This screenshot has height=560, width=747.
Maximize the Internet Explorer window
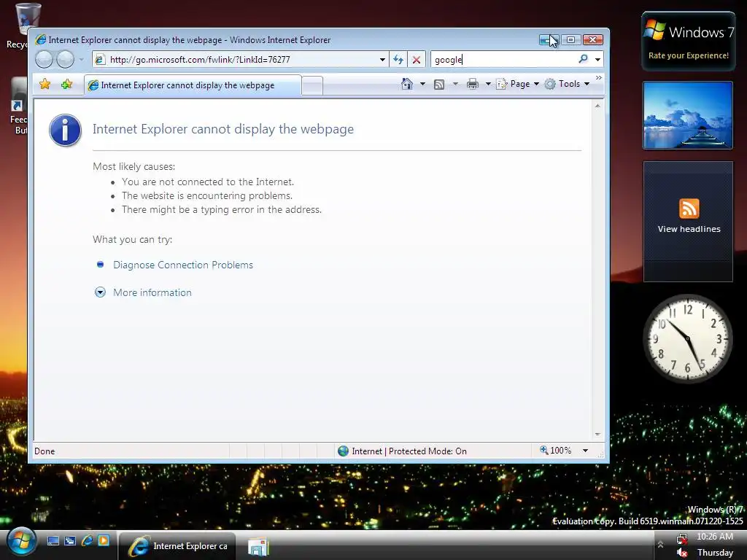[570, 40]
